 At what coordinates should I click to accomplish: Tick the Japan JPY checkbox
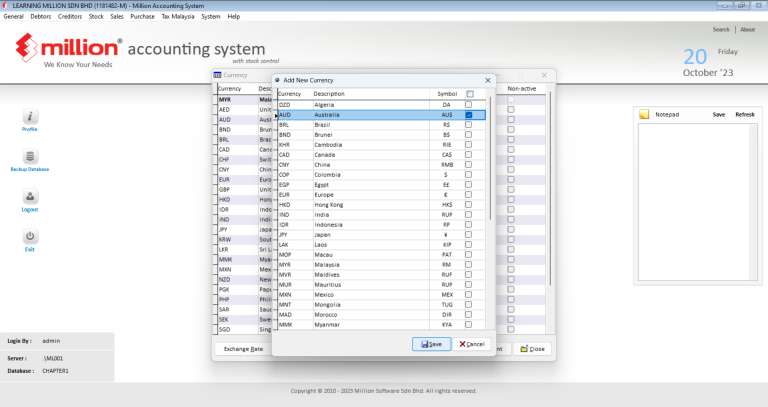click(x=469, y=235)
